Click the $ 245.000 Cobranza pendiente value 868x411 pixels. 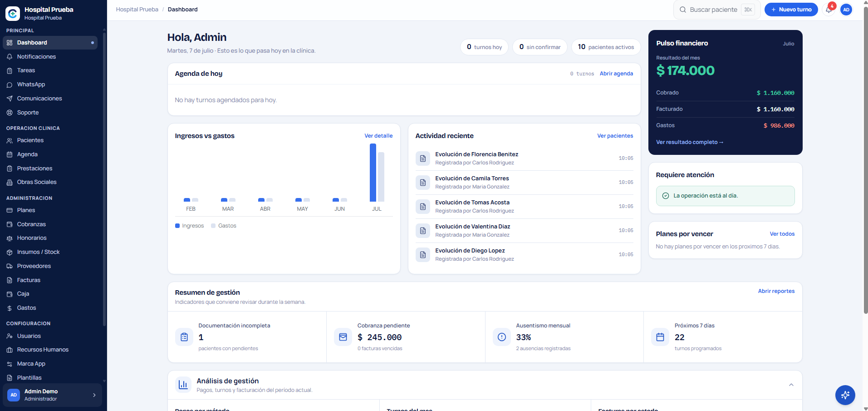[379, 337]
